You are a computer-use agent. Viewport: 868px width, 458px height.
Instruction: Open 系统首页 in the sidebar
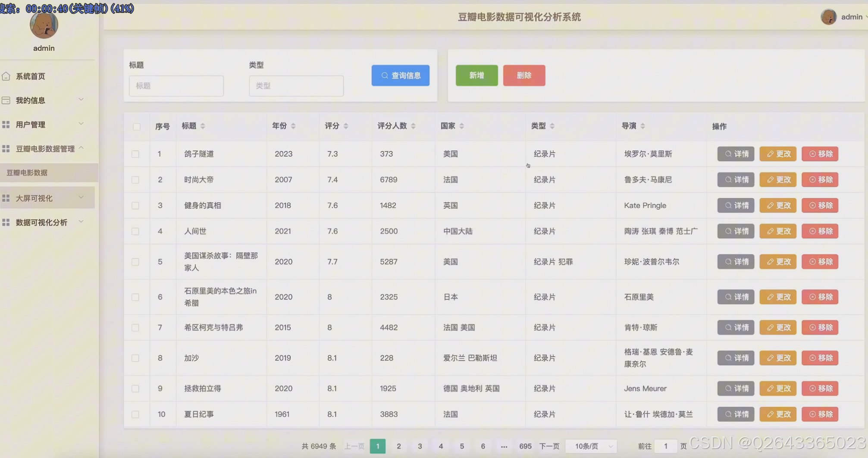pos(47,76)
